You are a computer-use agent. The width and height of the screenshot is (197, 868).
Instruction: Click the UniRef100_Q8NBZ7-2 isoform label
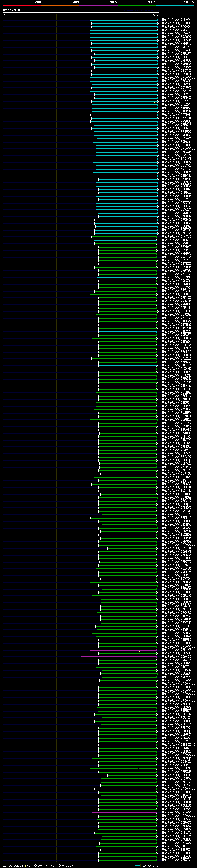click(179, 745)
